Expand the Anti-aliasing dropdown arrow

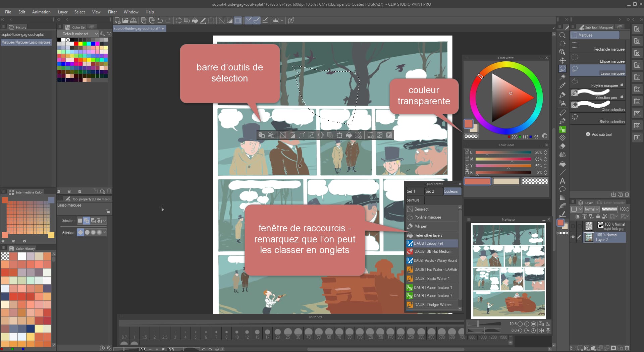tap(105, 232)
